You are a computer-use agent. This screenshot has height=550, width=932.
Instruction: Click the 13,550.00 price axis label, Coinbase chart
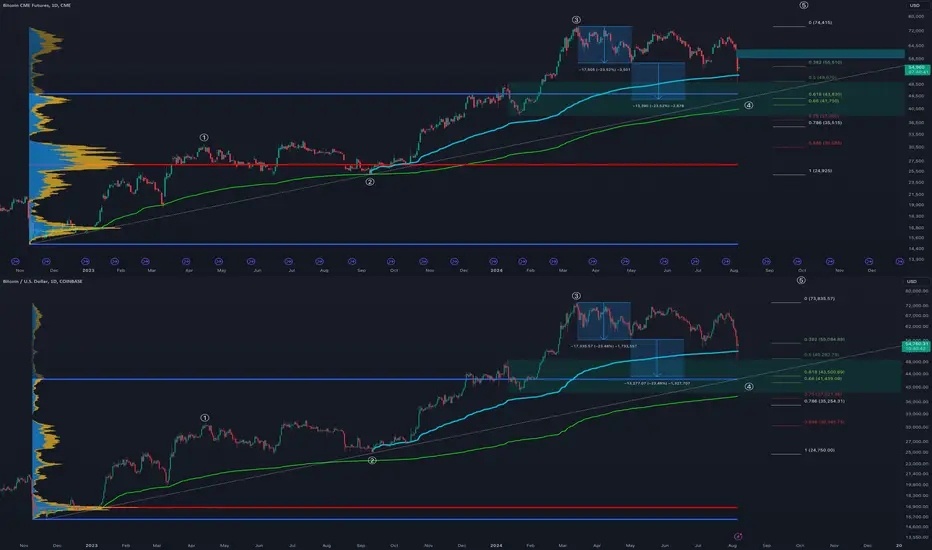(x=915, y=537)
